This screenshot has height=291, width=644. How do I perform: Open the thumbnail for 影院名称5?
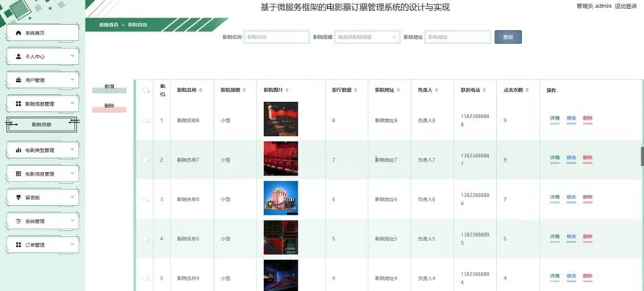pos(281,237)
